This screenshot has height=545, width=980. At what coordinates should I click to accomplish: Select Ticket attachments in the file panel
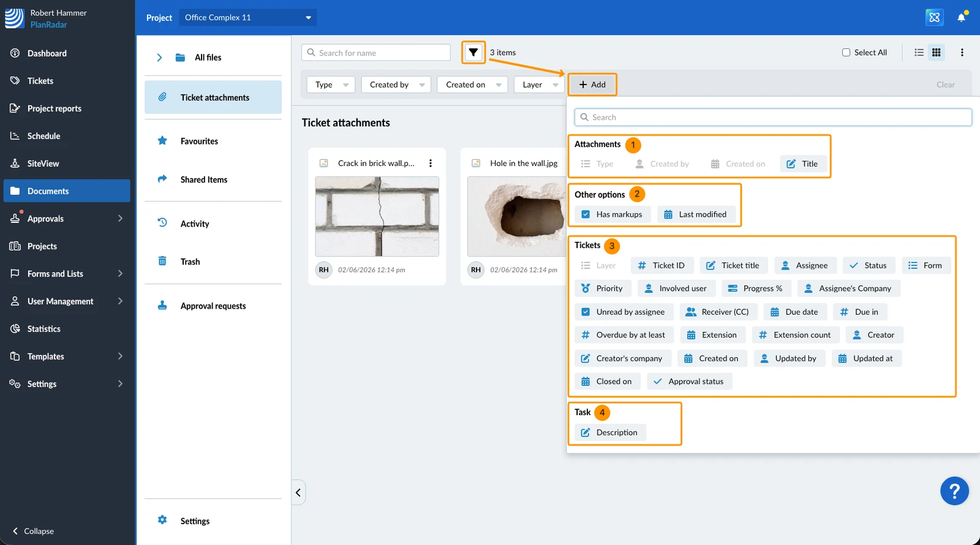[x=213, y=97]
